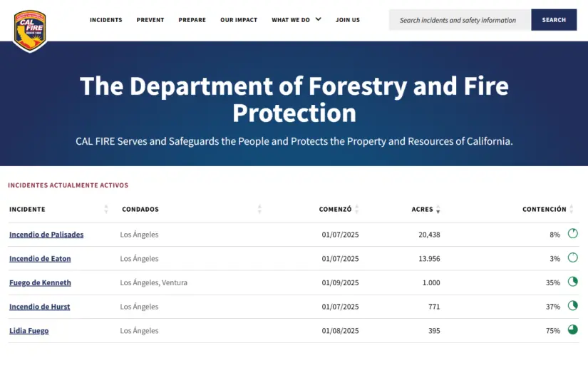The image size is (588, 368).
Task: Sort the table by Acres column arrows
Action: pyautogui.click(x=438, y=210)
